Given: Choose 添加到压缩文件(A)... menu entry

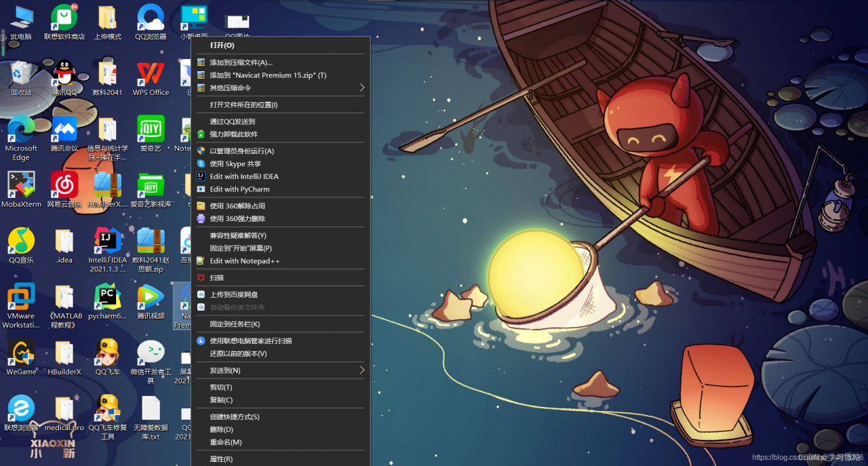Looking at the screenshot, I should coord(281,62).
